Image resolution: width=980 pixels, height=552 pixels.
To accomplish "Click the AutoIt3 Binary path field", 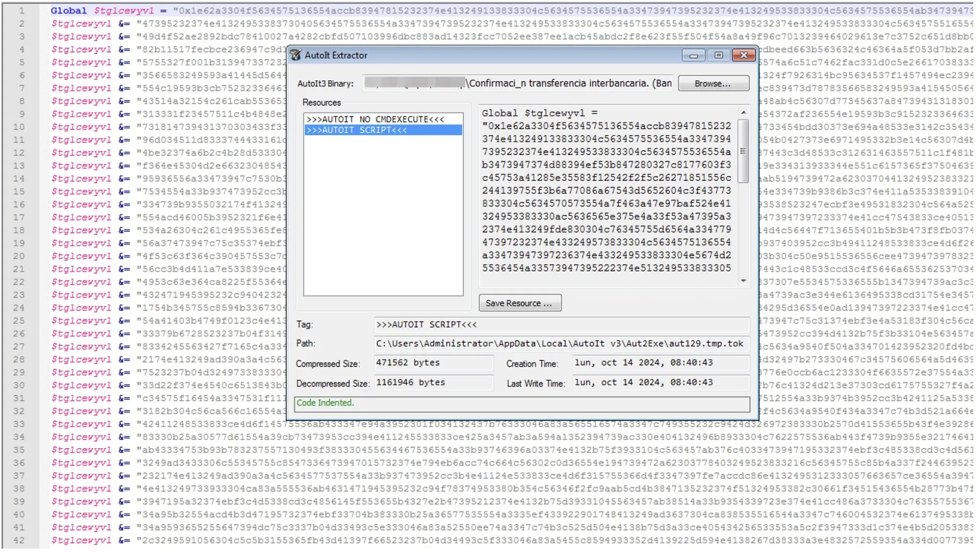I will 518,83.
